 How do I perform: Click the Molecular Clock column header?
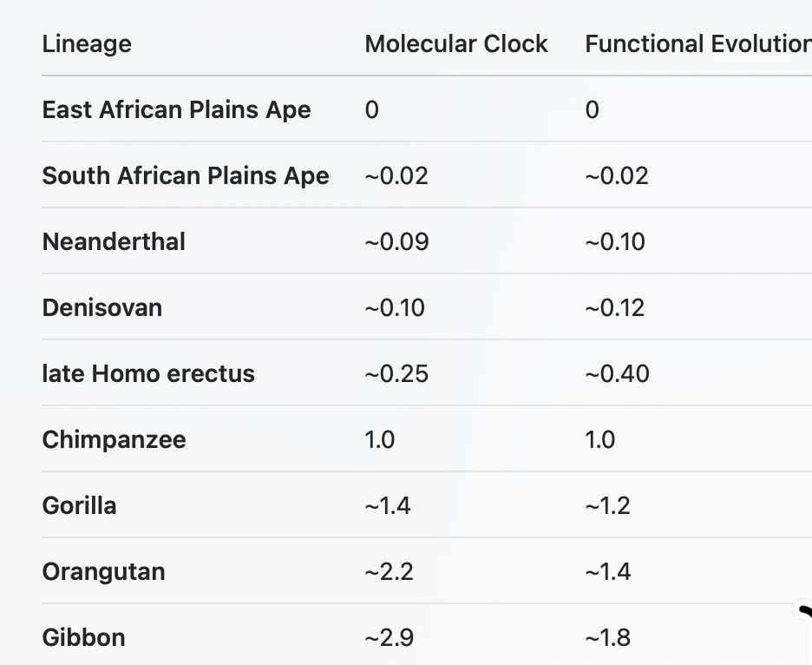point(456,44)
